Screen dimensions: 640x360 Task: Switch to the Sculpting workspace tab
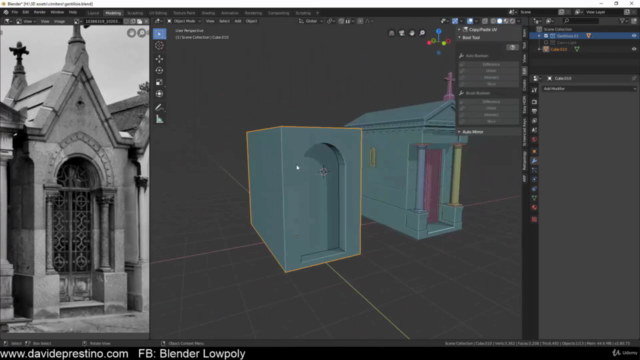coord(135,13)
